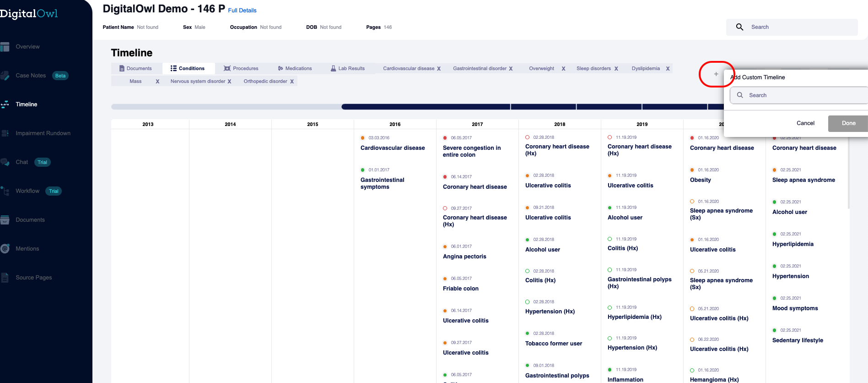
Task: Remove the Cardiovascular disease filter X
Action: [x=439, y=69]
